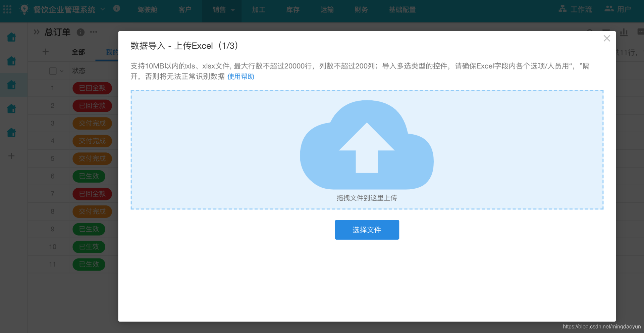Select the fourth home icon in sidebar
Viewport: 644px width, 333px height.
click(x=11, y=108)
